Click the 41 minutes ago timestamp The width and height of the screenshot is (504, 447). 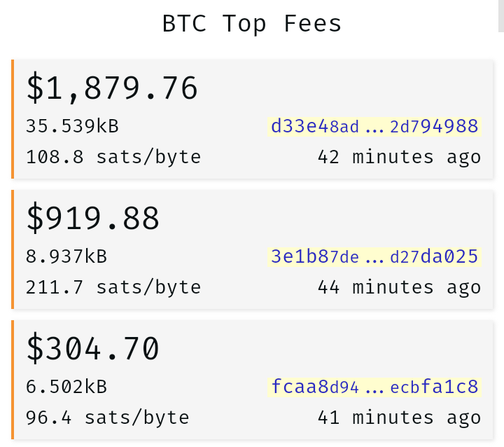[x=399, y=418]
